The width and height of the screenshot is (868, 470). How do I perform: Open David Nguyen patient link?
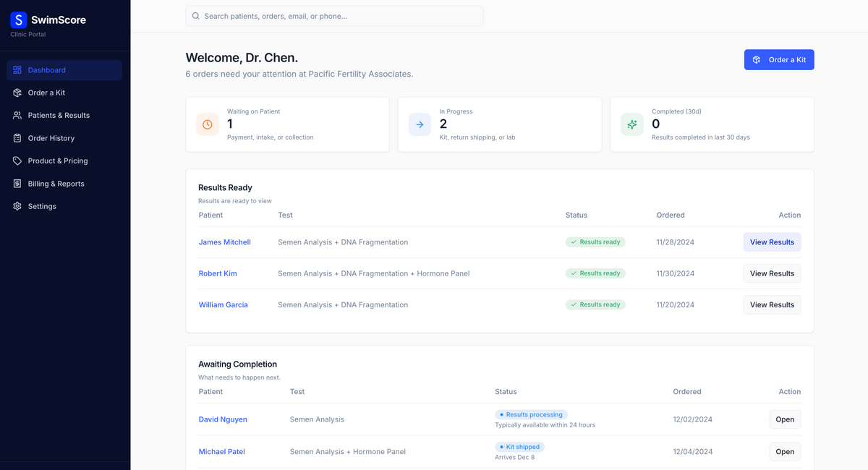click(223, 419)
